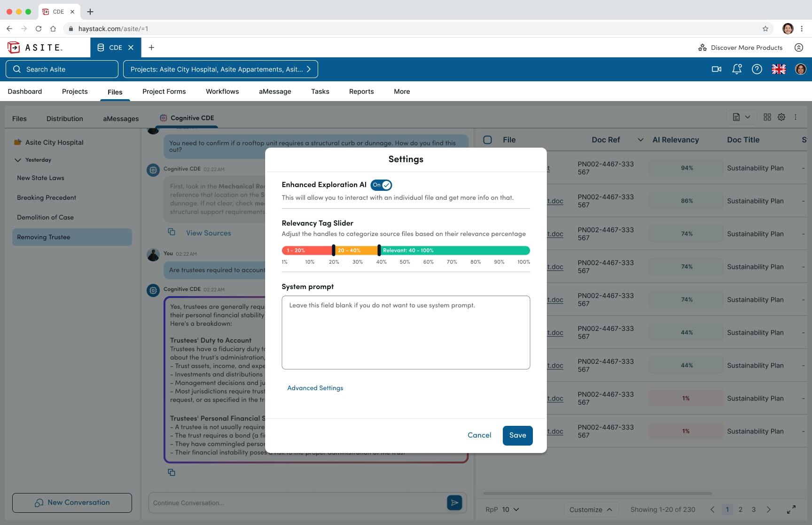Open Project Forms navigation item
The width and height of the screenshot is (812, 525).
[164, 92]
